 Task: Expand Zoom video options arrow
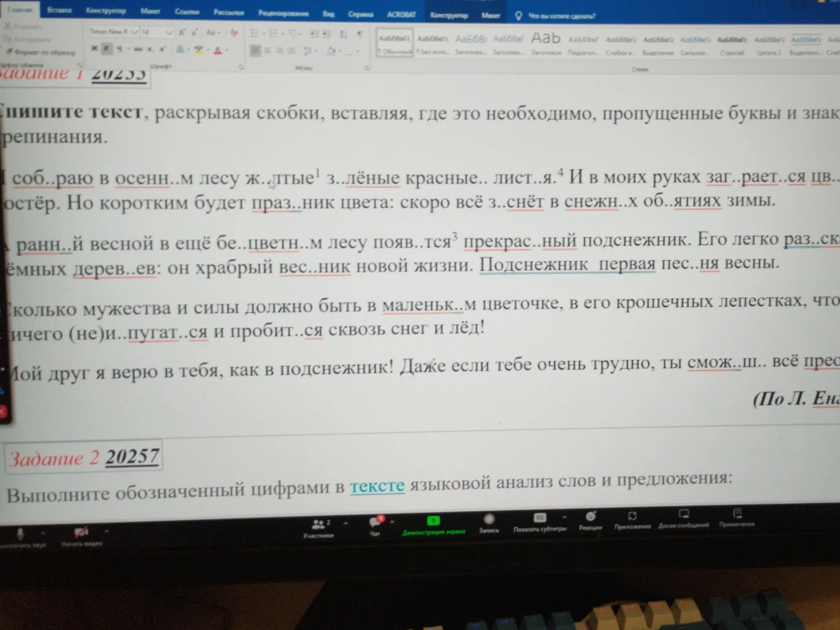pyautogui.click(x=107, y=532)
